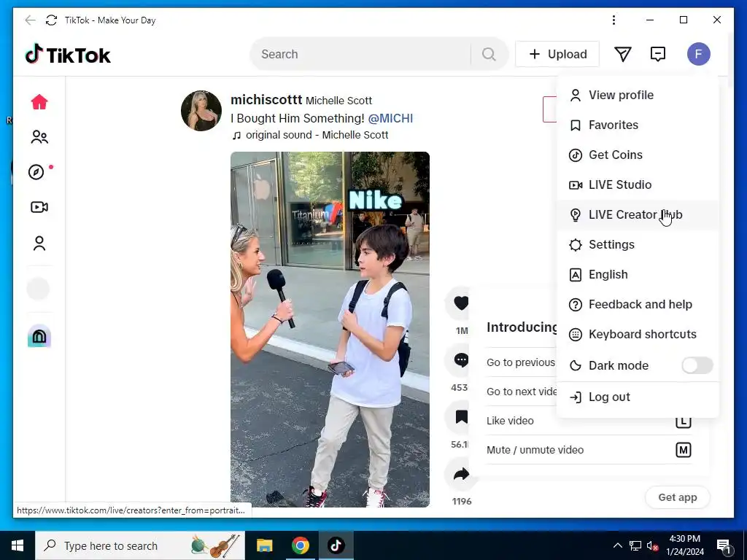Change language via English entry

click(x=638, y=275)
